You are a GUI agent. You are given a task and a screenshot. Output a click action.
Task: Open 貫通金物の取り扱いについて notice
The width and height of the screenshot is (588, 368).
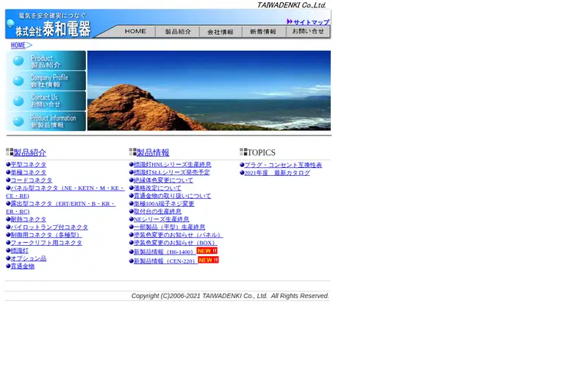coord(172,196)
